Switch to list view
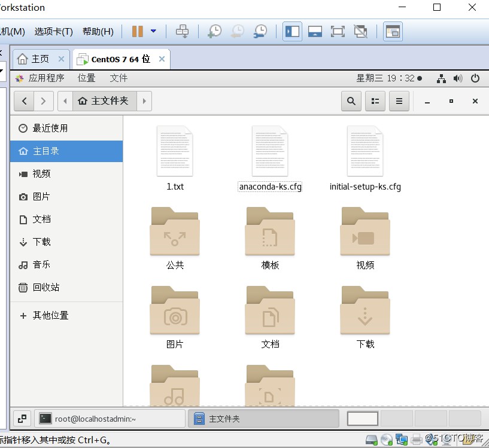This screenshot has width=489, height=448. [375, 101]
